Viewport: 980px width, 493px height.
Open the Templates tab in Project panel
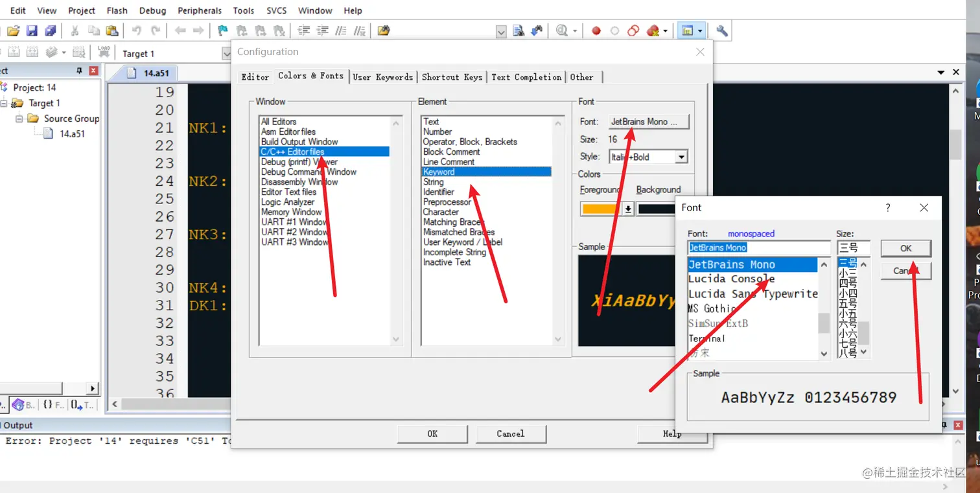coord(82,405)
